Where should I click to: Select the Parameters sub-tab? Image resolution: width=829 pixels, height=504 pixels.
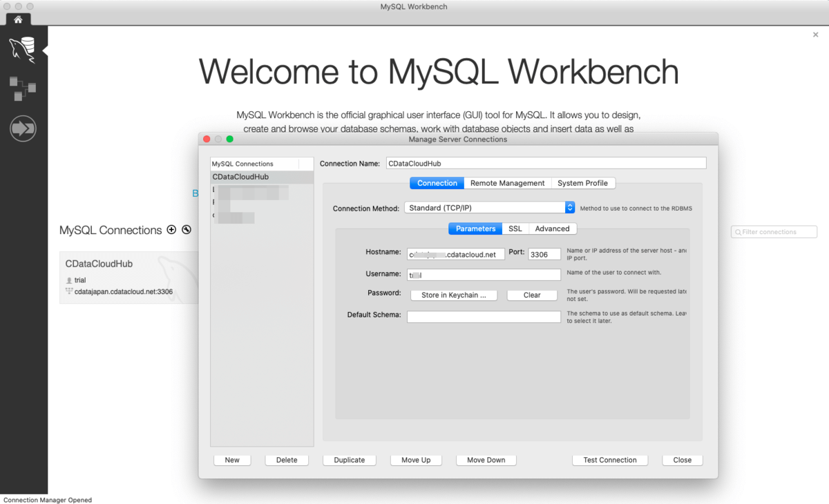click(x=475, y=229)
